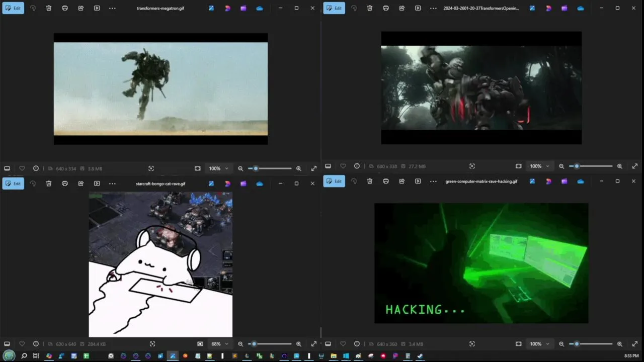The width and height of the screenshot is (644, 362).
Task: Go fullscreen in green-computer-matrix-rave-hacking.gif window
Action: (x=635, y=344)
